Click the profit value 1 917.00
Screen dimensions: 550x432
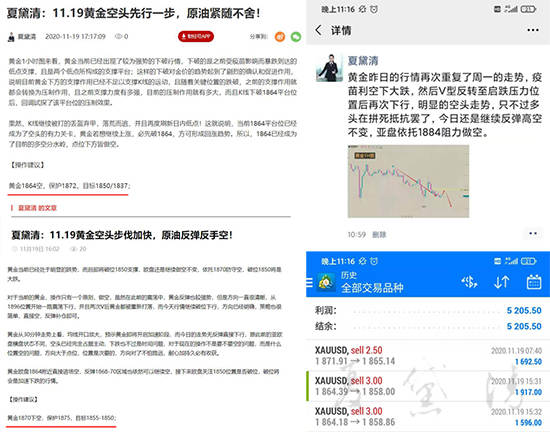(528, 392)
